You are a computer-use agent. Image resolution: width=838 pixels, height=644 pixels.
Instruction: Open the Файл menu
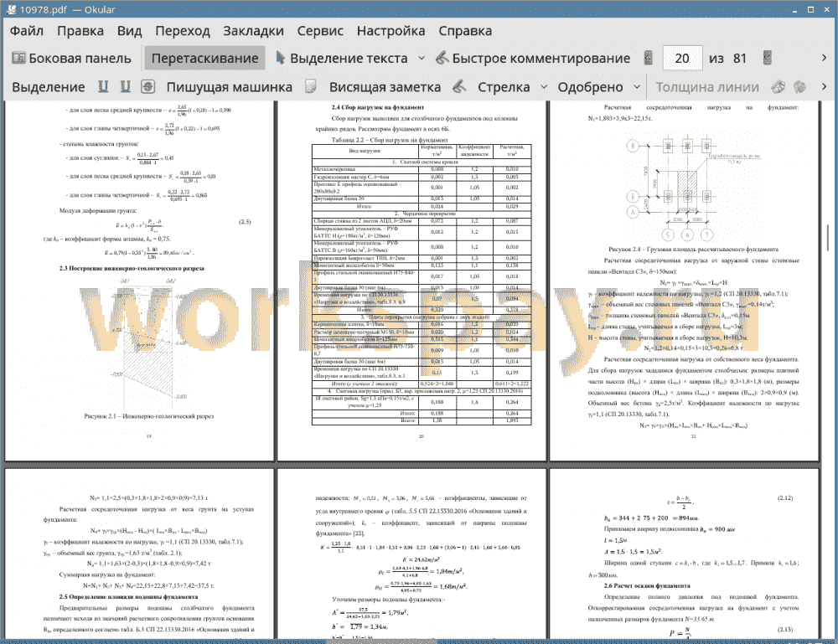27,31
